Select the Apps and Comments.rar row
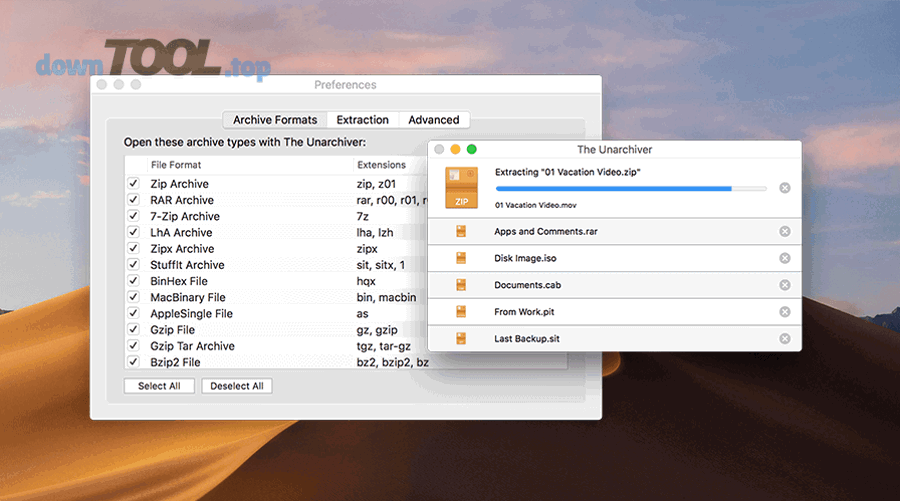 pos(614,231)
